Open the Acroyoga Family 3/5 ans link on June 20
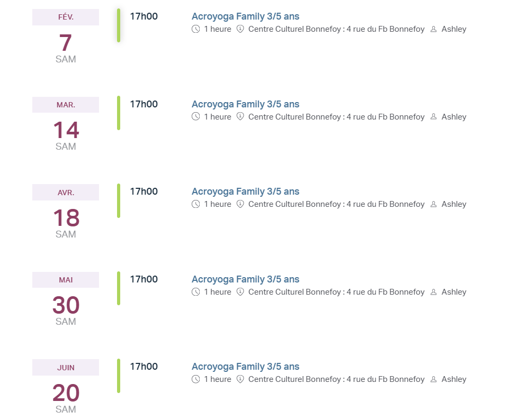 (x=245, y=367)
